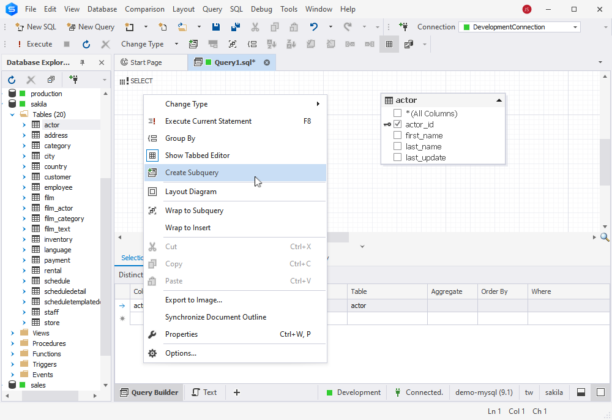Click the Execute button in toolbar
The width and height of the screenshot is (612, 420).
coord(33,44)
